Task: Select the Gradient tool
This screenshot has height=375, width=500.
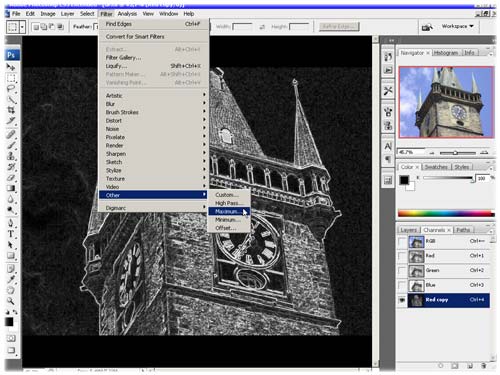Action: coord(11,188)
